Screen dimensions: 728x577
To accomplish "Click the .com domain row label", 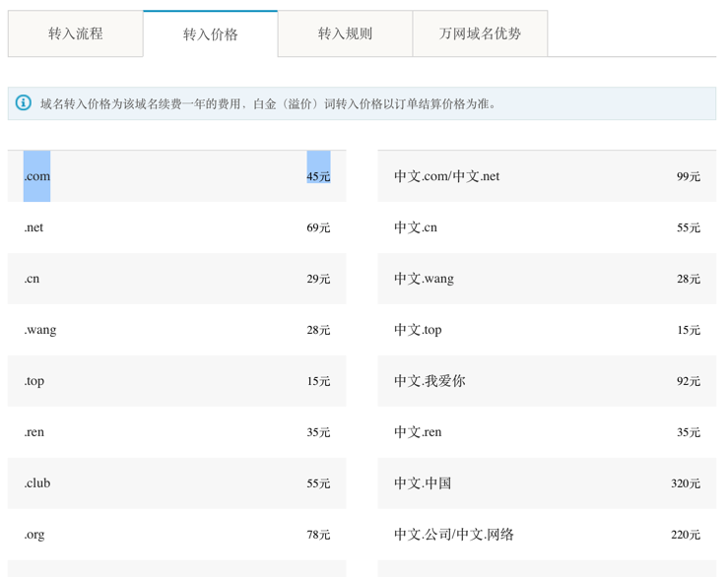I will click(37, 176).
